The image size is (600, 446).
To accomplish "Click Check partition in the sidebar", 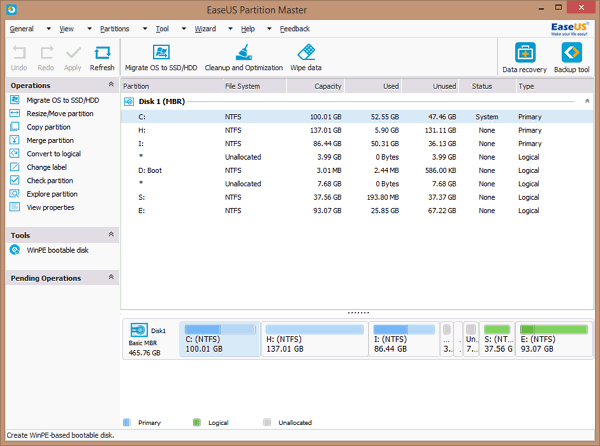I will click(49, 181).
